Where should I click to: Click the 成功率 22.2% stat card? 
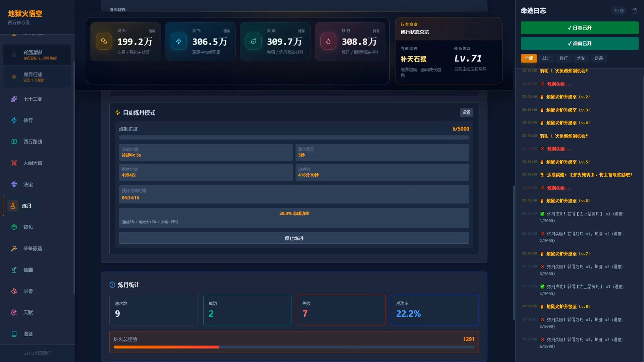[x=434, y=310]
